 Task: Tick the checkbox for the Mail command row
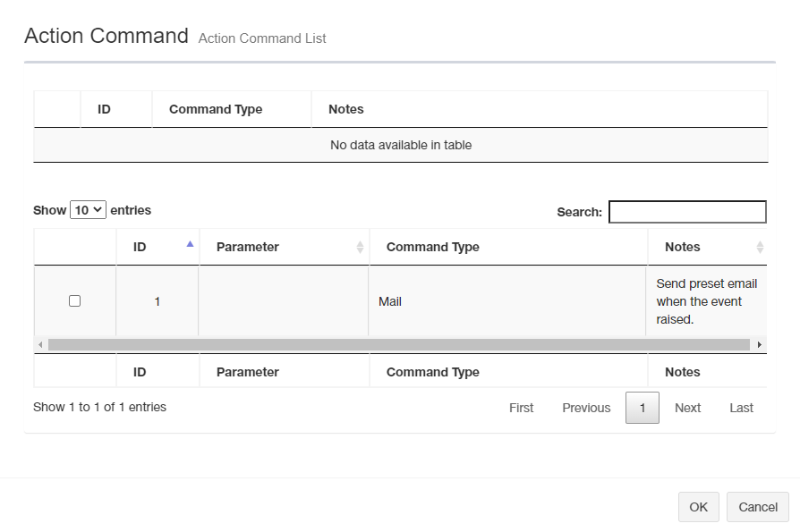[74, 301]
